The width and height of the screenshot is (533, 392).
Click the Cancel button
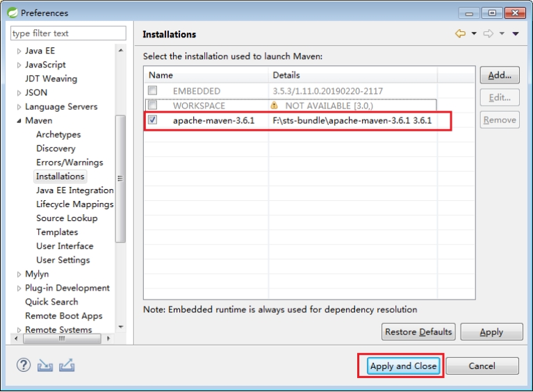pos(482,366)
